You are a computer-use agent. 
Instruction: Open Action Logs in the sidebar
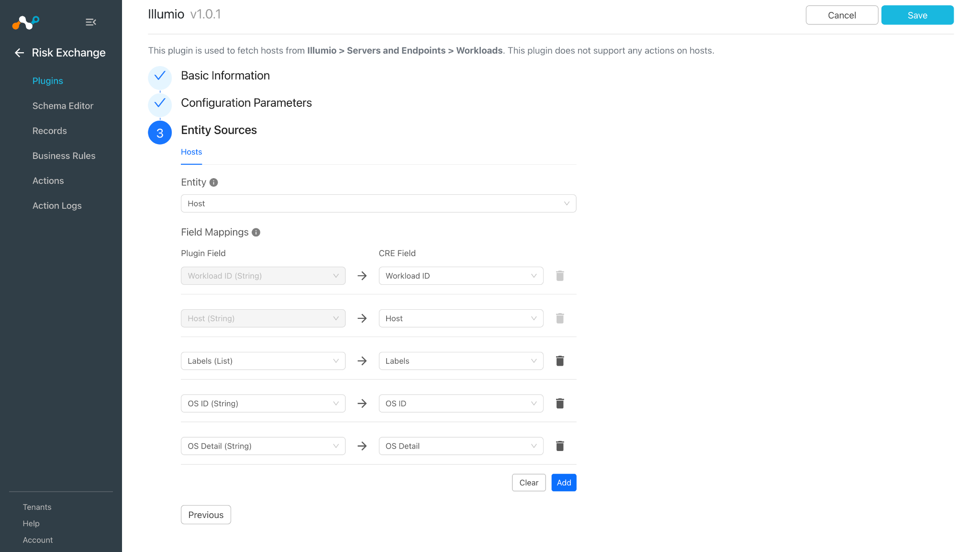pyautogui.click(x=57, y=205)
